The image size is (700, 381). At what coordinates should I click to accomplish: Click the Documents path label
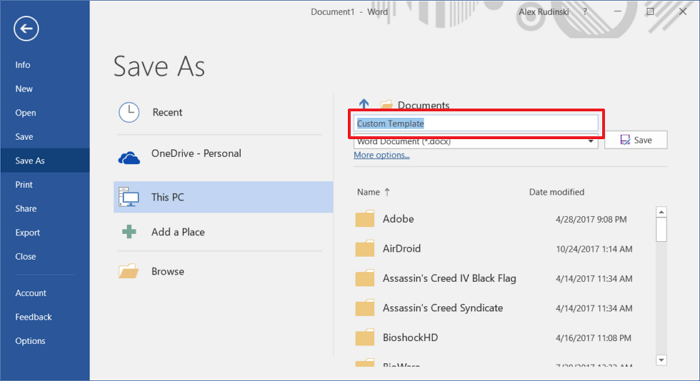pyautogui.click(x=423, y=105)
